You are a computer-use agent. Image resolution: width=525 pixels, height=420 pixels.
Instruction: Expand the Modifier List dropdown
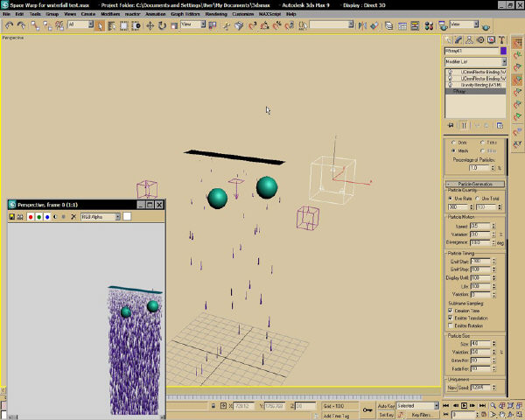pos(475,61)
